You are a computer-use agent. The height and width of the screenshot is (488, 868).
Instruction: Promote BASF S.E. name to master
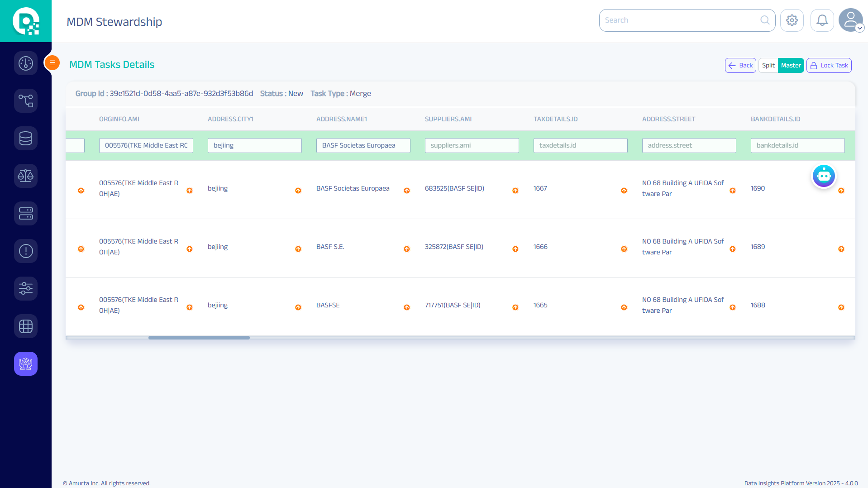pos(406,249)
